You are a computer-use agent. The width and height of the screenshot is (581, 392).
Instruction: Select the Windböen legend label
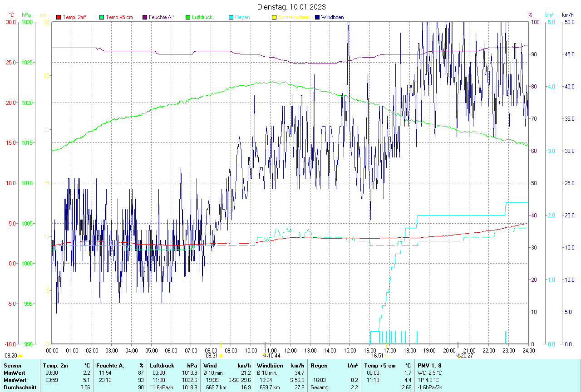click(x=333, y=17)
